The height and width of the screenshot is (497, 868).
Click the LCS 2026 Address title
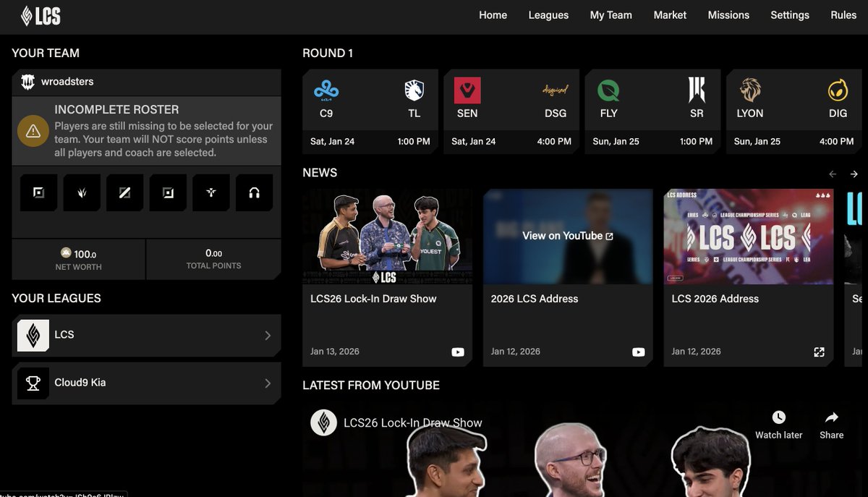coord(715,298)
